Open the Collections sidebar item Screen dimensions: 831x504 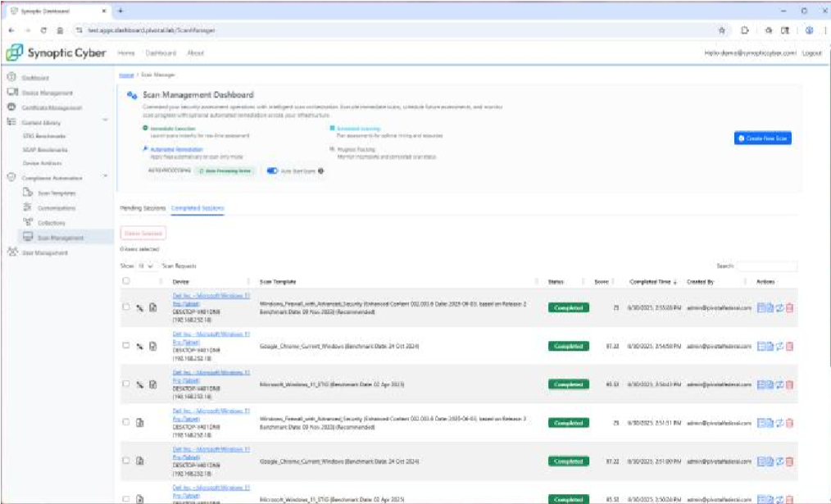click(51, 222)
